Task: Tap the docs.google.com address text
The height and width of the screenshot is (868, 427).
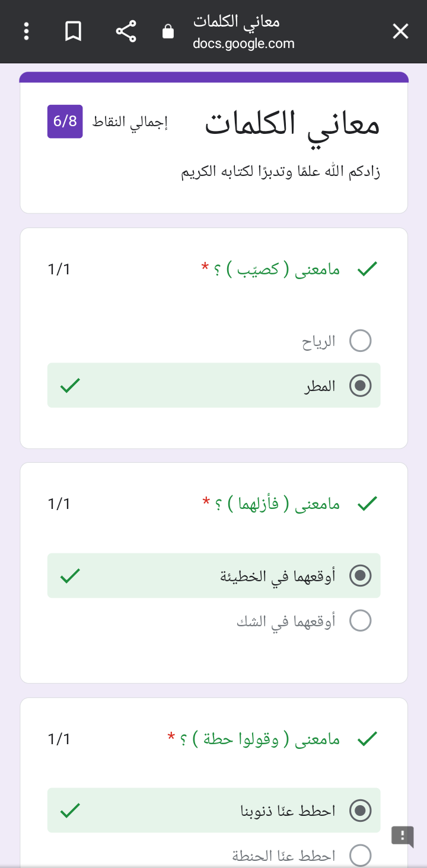Action: click(244, 44)
